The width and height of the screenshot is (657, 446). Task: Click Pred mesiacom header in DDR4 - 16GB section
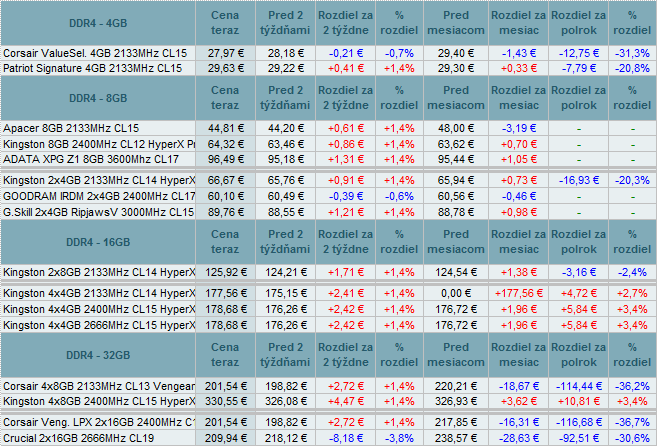click(x=456, y=242)
